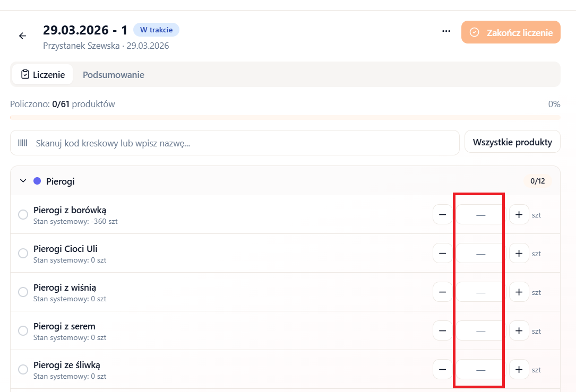Click the Zakończ liczenie button
The height and width of the screenshot is (392, 576).
[511, 32]
